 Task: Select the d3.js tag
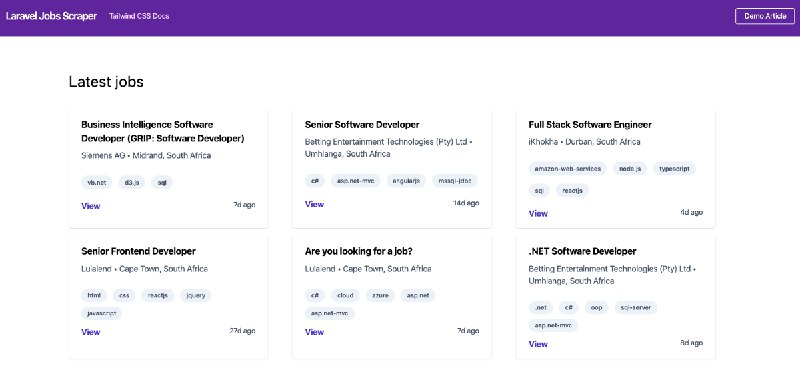(x=132, y=182)
